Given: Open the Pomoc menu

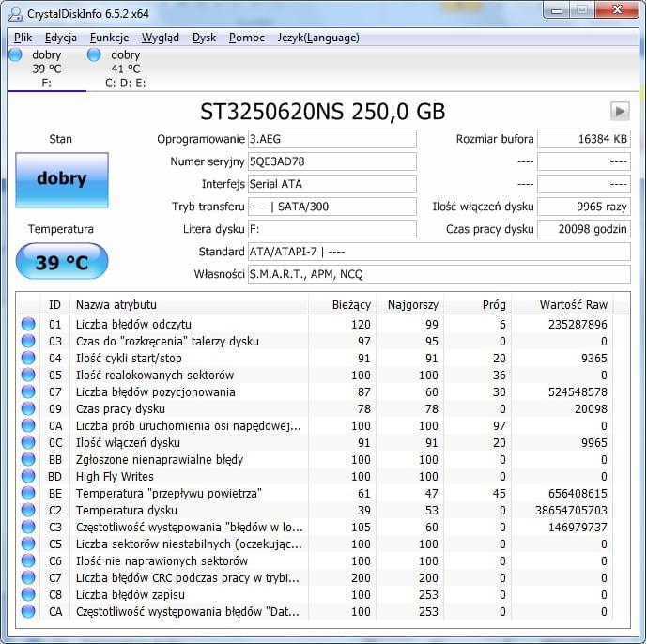Looking at the screenshot, I should click(x=247, y=38).
